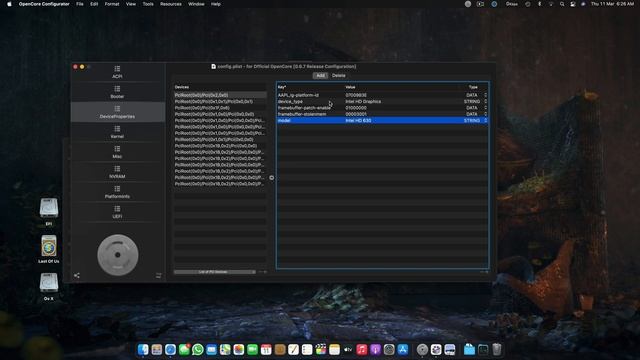The width and height of the screenshot is (640, 360).
Task: Open the Type dropdown for AAPL,ig-platform-id
Action: tap(486, 95)
